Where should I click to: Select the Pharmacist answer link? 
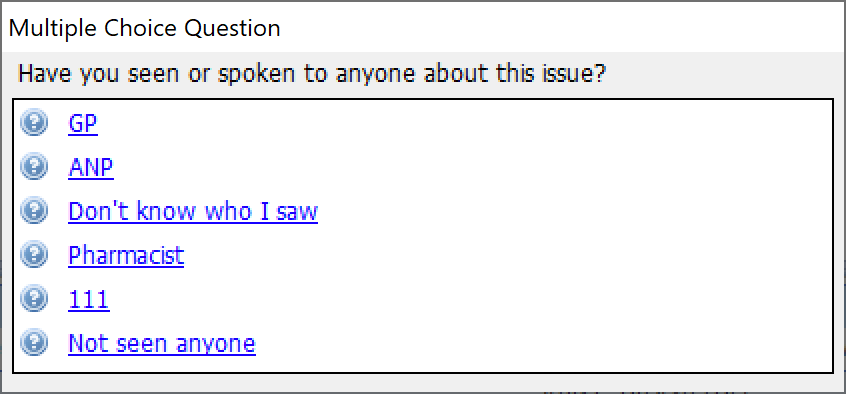[x=126, y=255]
